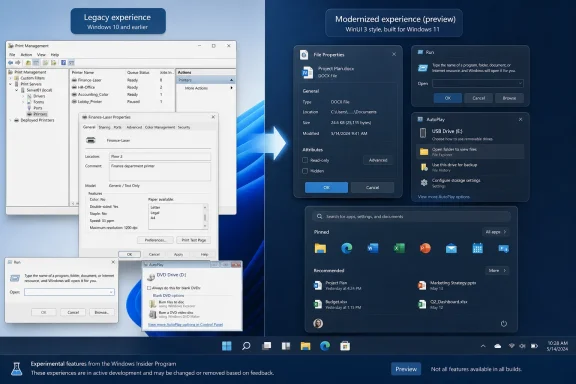Select Lobby_Printer row in the printer list
The image size is (576, 384).
coord(122,102)
